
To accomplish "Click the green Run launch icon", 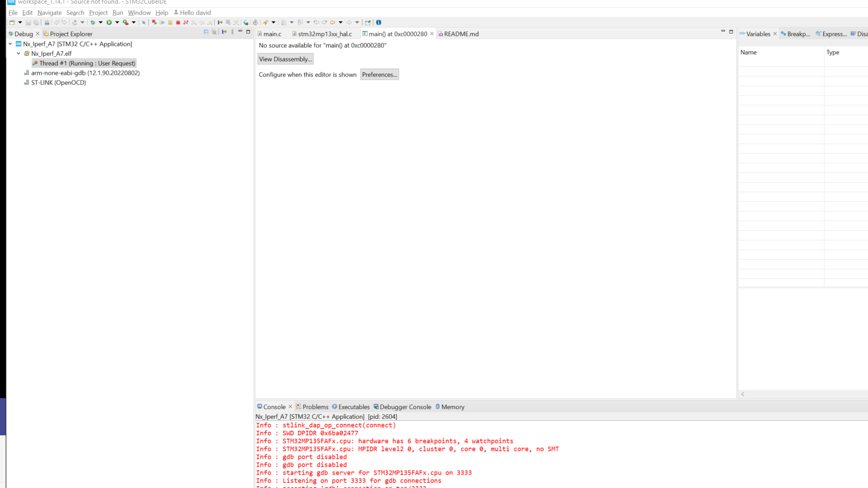I will (x=109, y=22).
